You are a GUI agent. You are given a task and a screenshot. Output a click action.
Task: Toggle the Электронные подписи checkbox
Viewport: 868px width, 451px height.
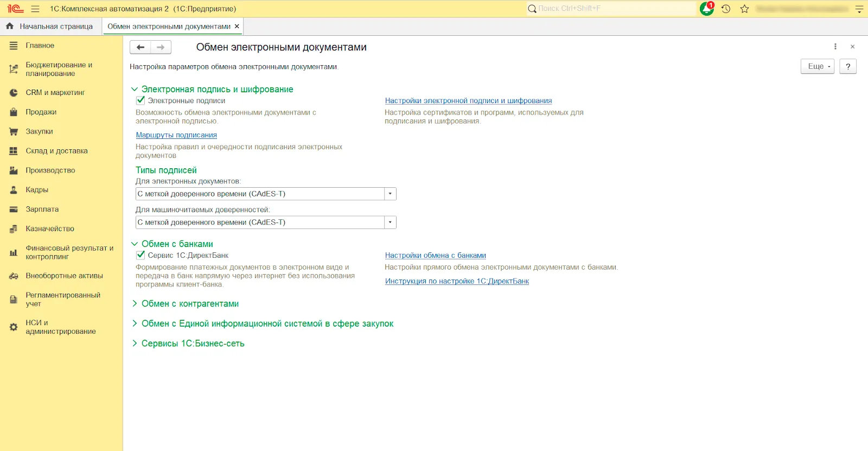[x=141, y=100]
